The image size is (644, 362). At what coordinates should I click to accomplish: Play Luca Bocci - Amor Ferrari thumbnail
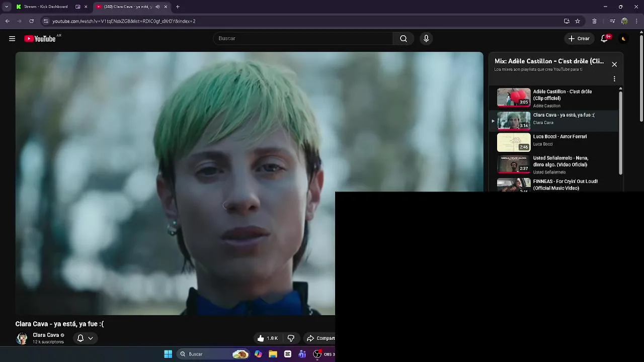[514, 142]
